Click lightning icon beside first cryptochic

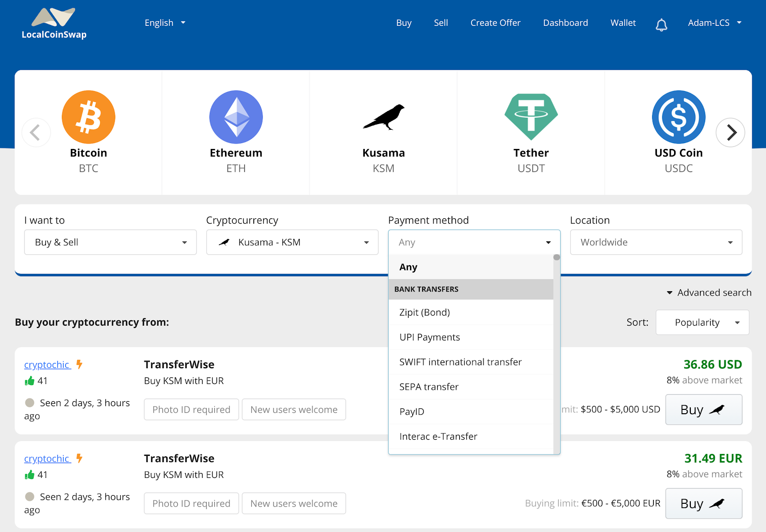coord(79,364)
